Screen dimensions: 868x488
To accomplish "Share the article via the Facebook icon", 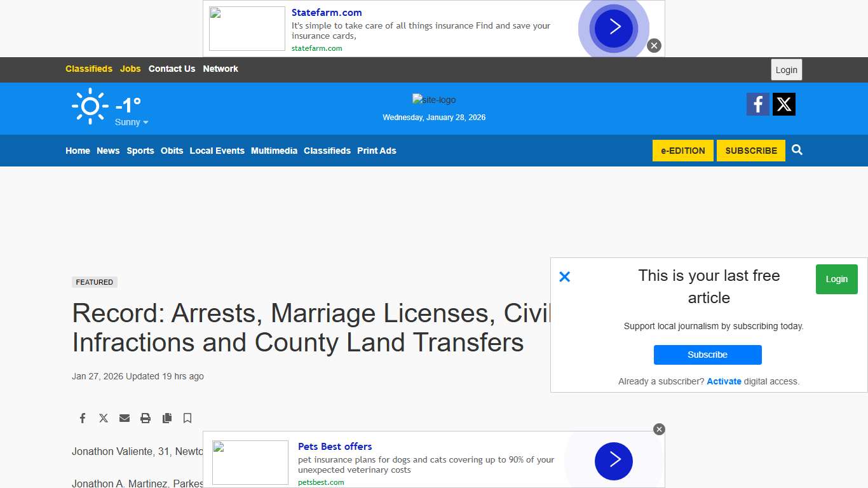I will (x=82, y=418).
